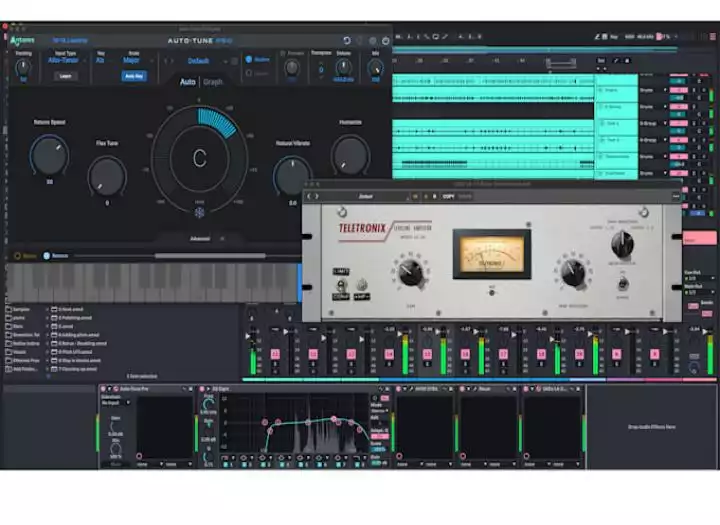Select the Remove keyboard mode radio
Image resolution: width=720 pixels, height=525 pixels.
tap(46, 256)
